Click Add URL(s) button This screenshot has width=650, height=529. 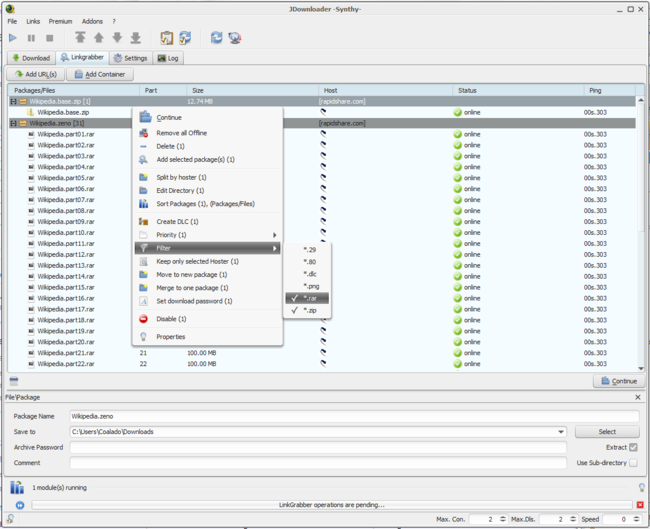point(36,74)
